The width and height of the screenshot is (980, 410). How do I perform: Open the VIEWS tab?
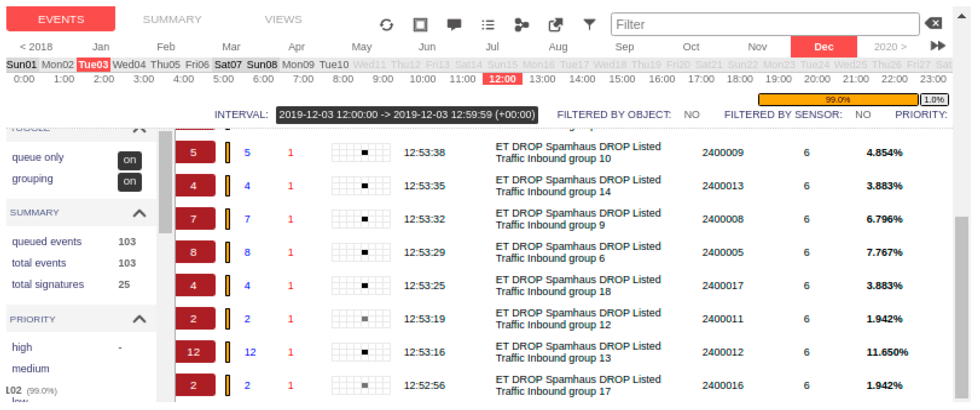(283, 20)
